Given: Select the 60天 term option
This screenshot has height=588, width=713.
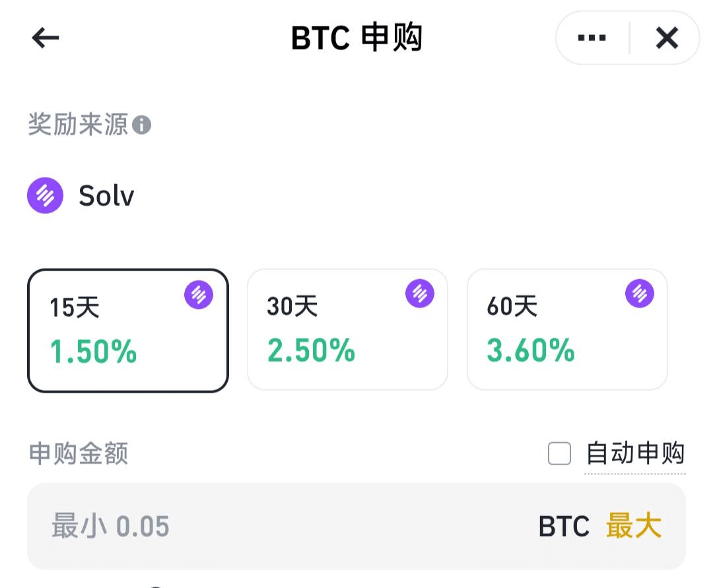Looking at the screenshot, I should click(x=568, y=329).
